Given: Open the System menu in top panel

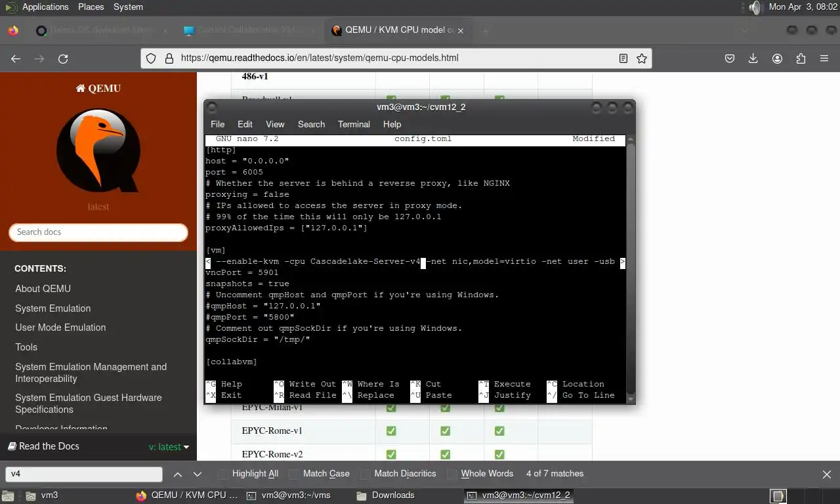Looking at the screenshot, I should point(128,7).
